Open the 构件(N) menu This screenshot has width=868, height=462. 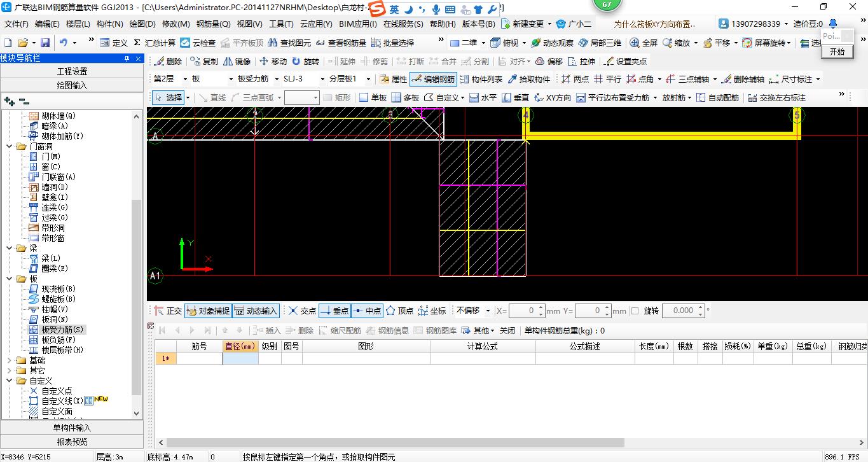pos(109,24)
